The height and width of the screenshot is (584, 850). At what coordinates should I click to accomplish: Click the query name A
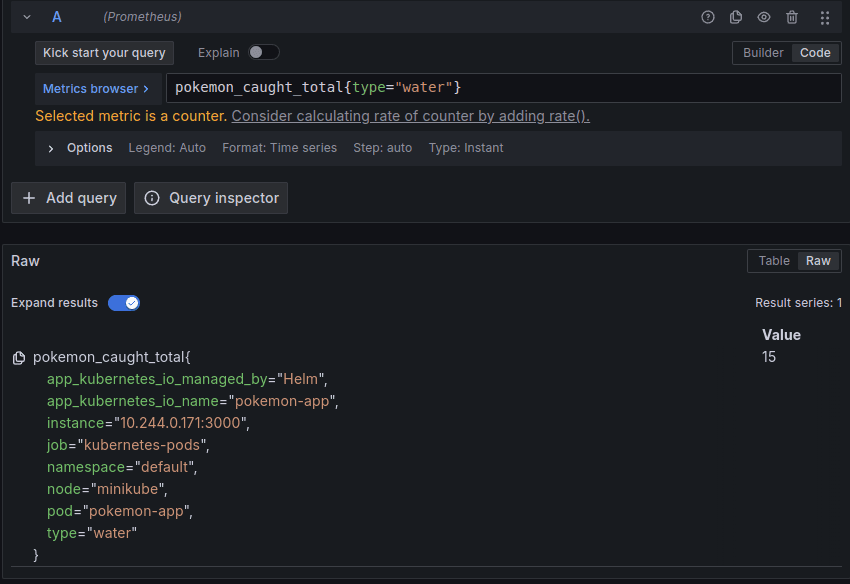(56, 17)
